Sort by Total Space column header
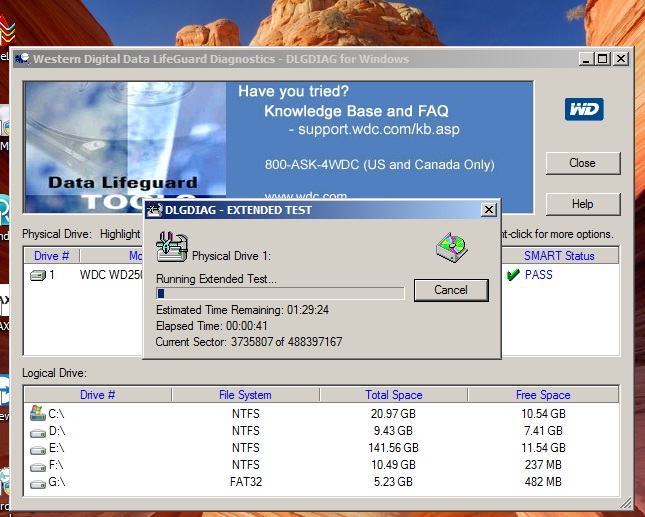Image resolution: width=645 pixels, height=517 pixels. pos(394,395)
